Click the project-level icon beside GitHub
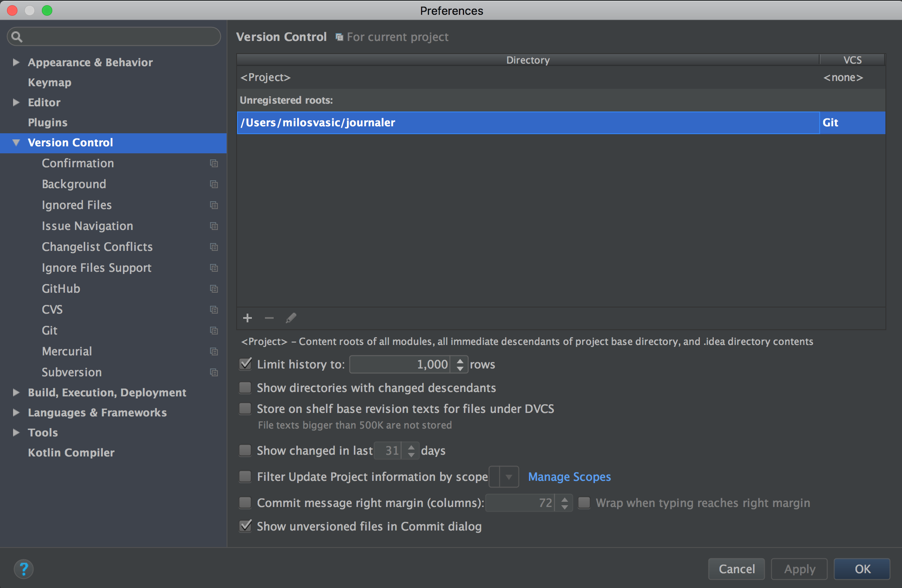902x588 pixels. (214, 289)
